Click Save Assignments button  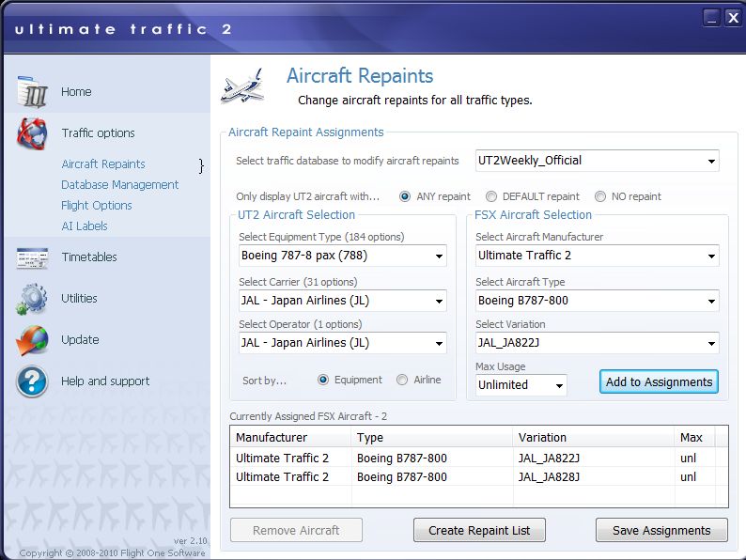pos(661,530)
